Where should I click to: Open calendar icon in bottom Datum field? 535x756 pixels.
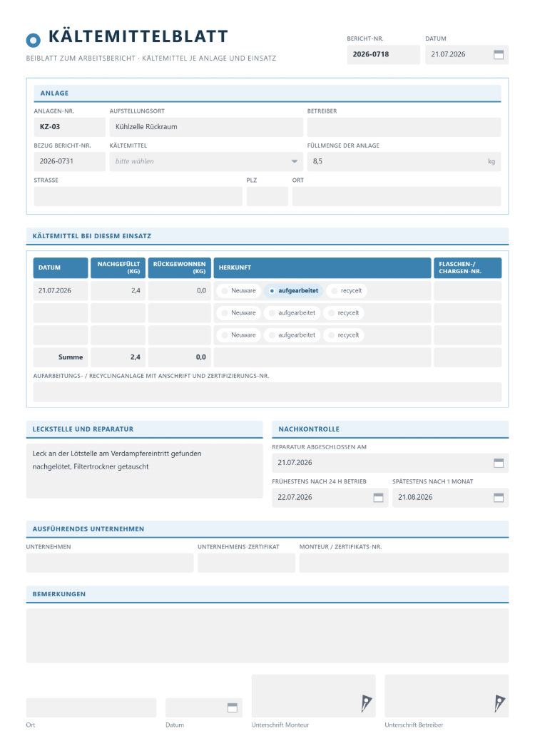[232, 708]
